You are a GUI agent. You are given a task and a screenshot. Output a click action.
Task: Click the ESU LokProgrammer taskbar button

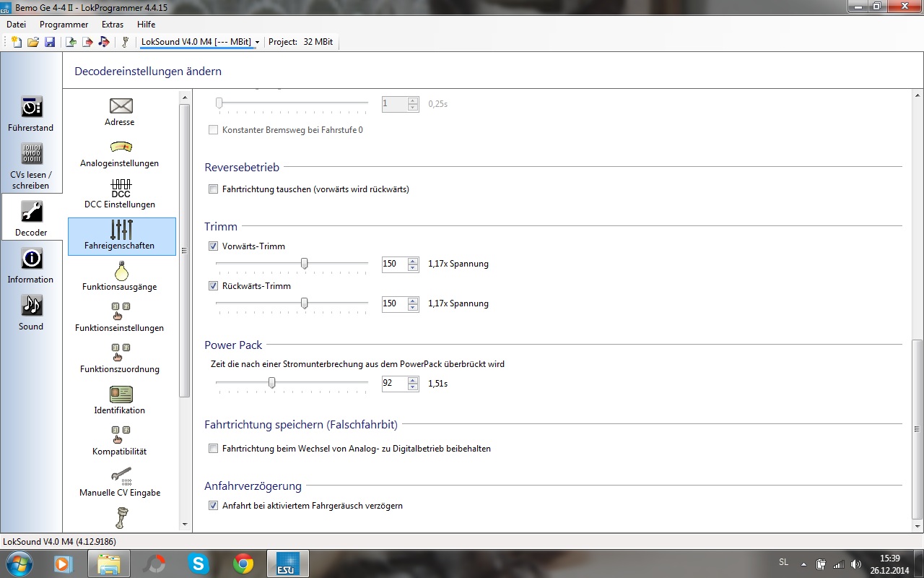tap(289, 563)
